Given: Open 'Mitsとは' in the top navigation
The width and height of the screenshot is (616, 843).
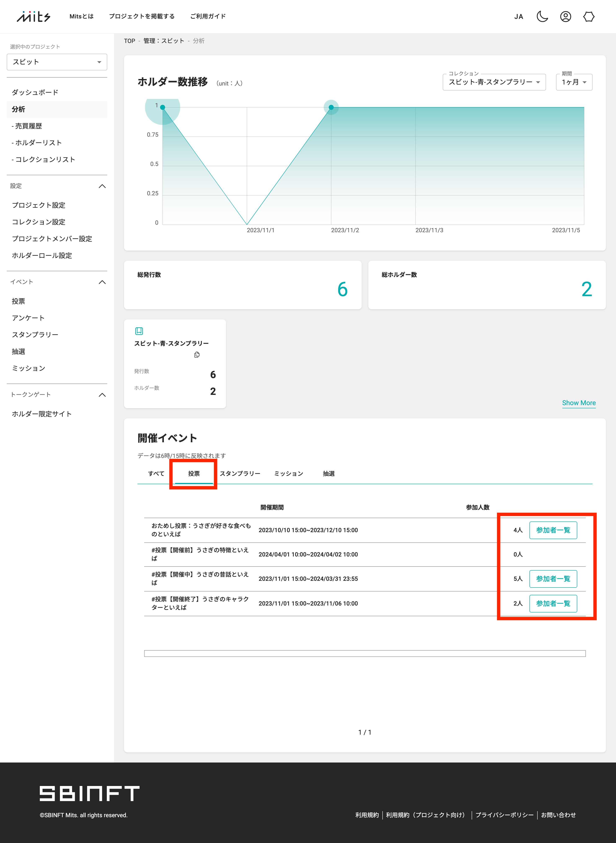Looking at the screenshot, I should point(81,16).
